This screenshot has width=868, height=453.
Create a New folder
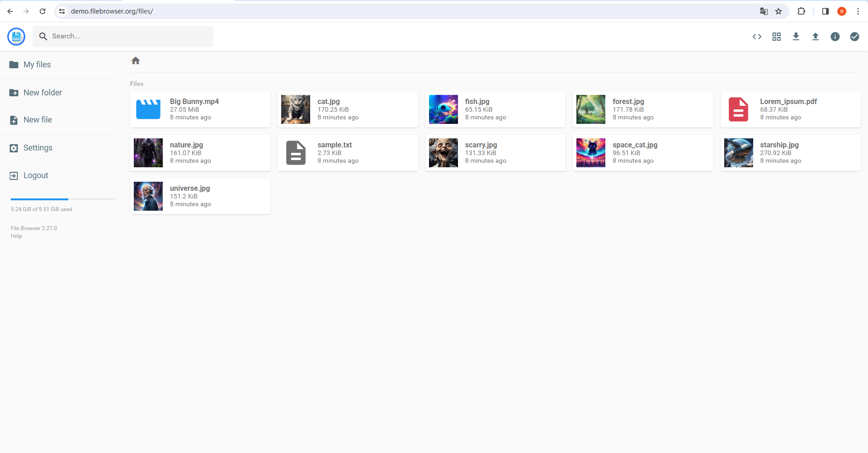point(42,92)
